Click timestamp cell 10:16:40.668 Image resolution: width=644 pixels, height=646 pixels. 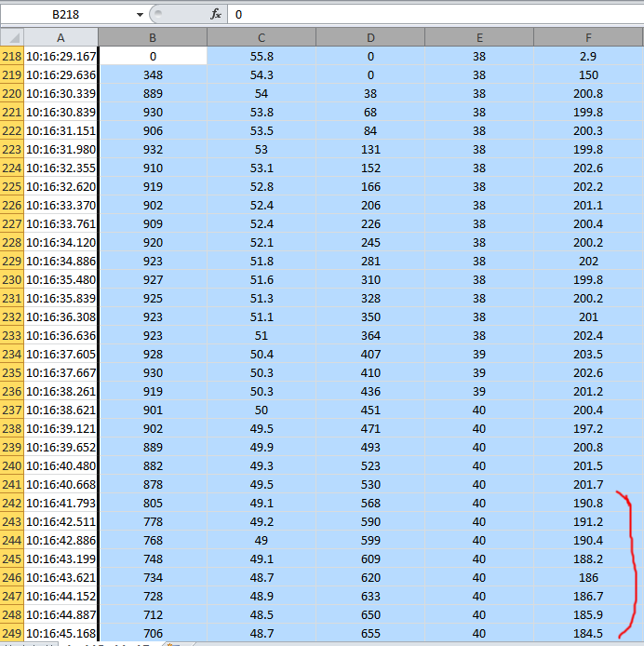(60, 485)
